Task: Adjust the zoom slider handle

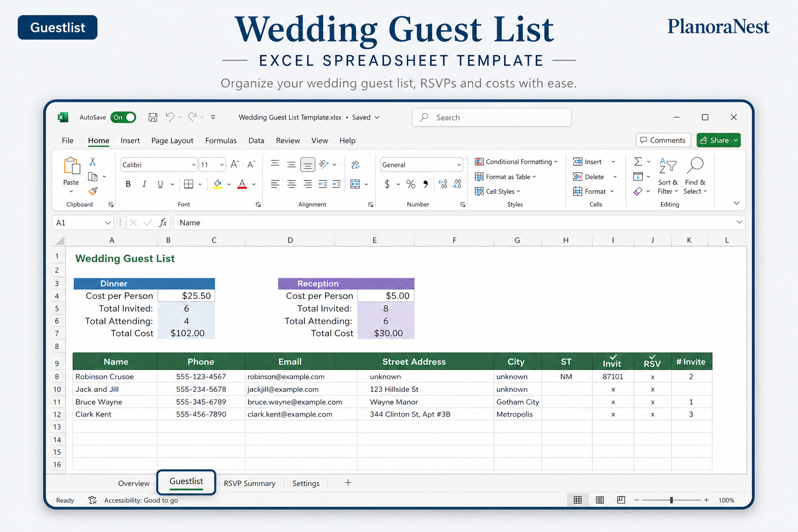Action: click(x=671, y=500)
